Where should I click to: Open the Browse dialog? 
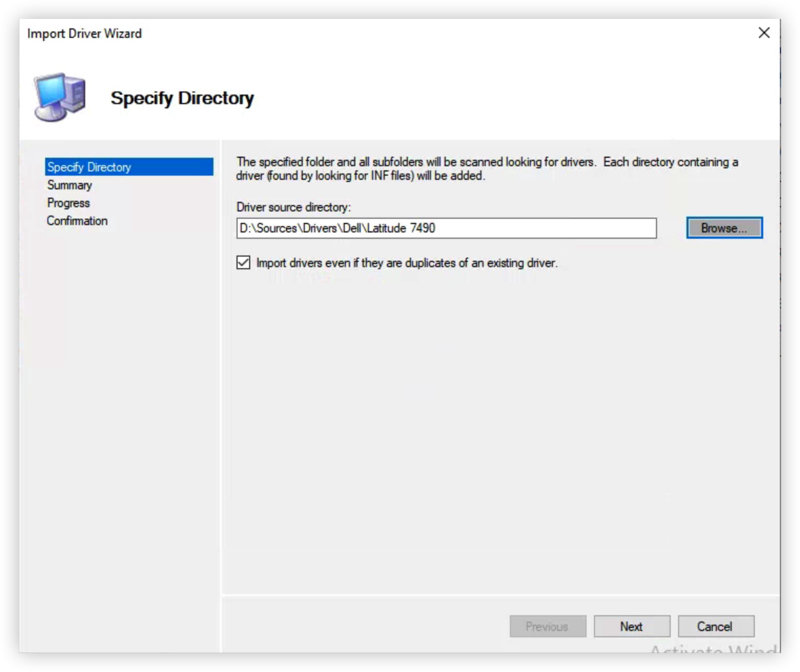pyautogui.click(x=724, y=227)
